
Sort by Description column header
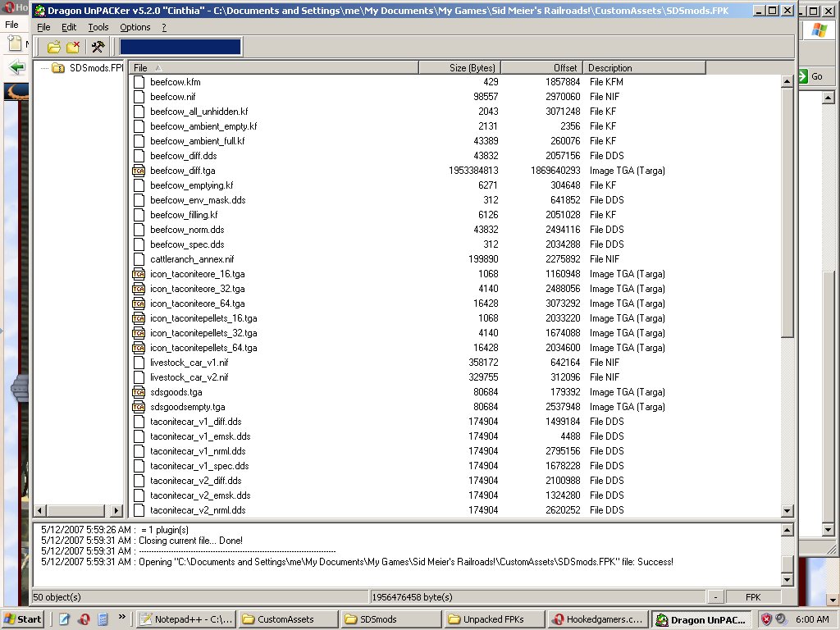645,68
